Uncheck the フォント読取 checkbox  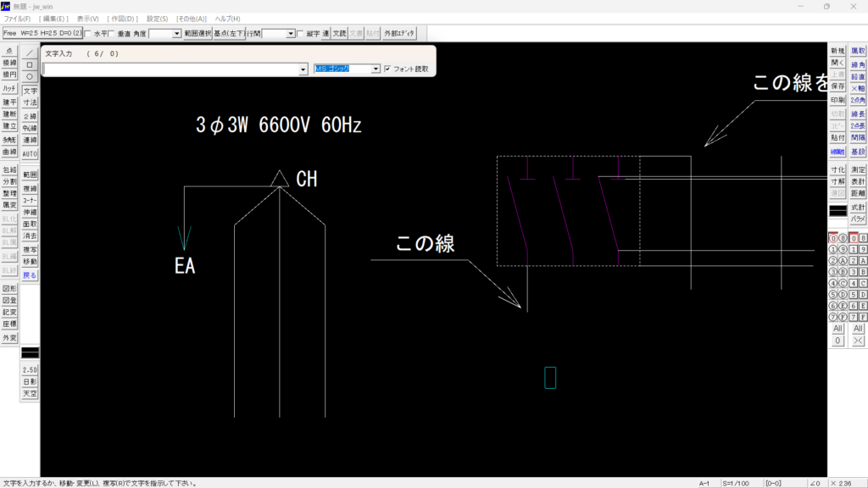pyautogui.click(x=387, y=69)
